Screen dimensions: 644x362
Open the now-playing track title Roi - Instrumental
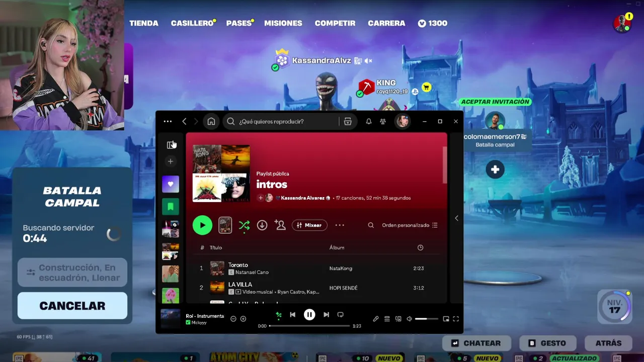[x=205, y=316]
